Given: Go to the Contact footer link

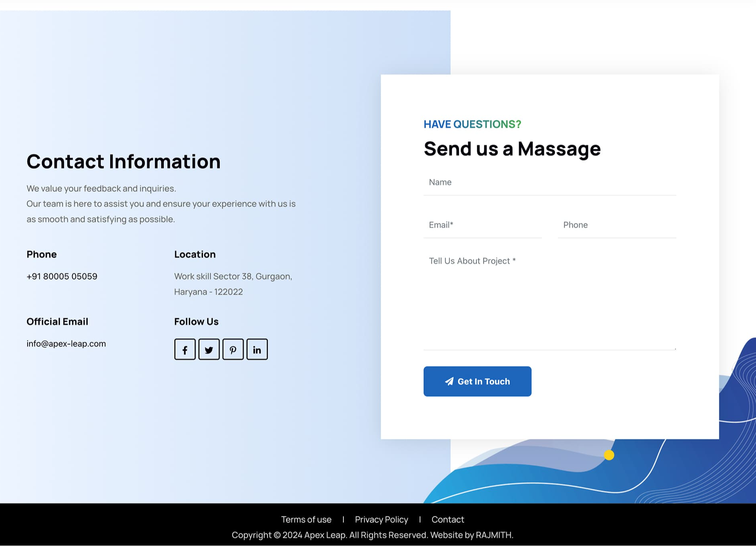Looking at the screenshot, I should 447,520.
